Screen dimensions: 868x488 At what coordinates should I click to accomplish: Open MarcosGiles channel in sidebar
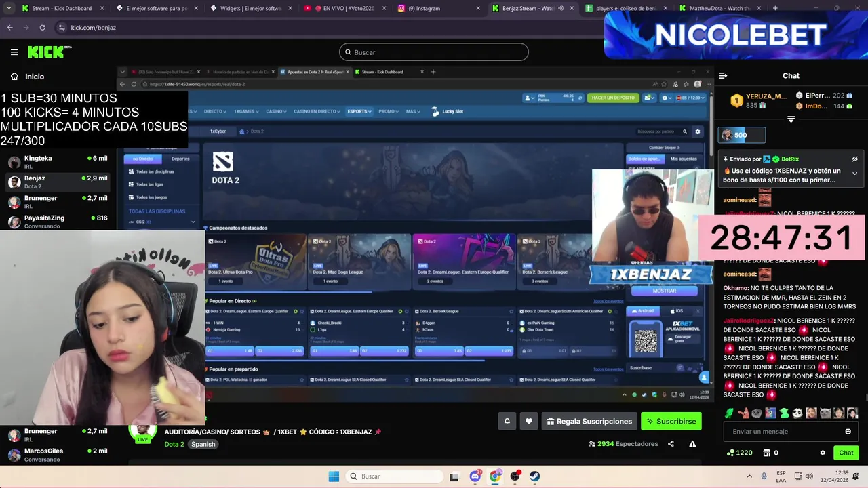[58, 454]
